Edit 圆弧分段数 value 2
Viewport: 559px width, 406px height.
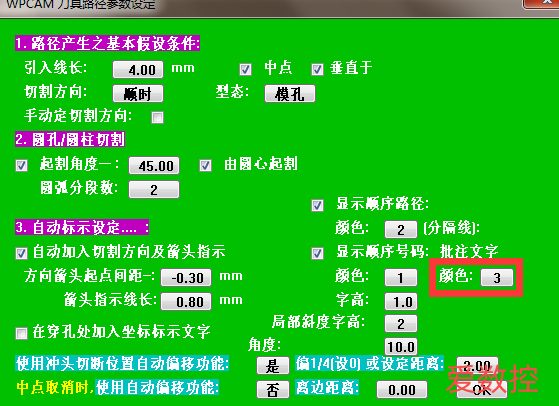pyautogui.click(x=154, y=189)
